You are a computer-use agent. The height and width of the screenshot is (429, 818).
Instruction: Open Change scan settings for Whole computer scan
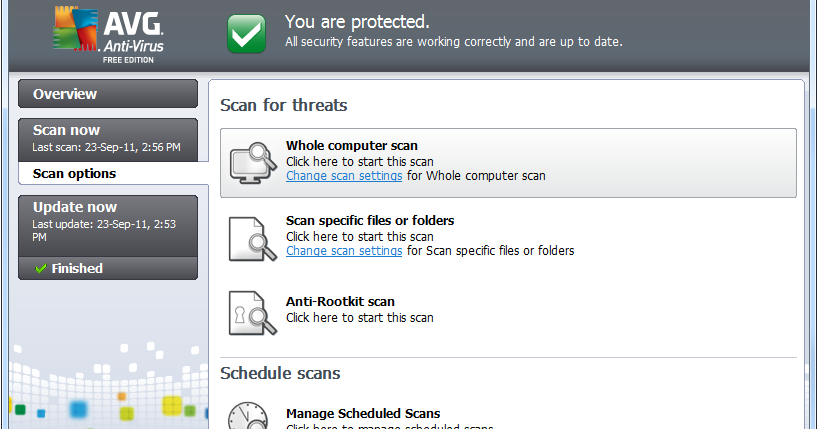pos(344,176)
